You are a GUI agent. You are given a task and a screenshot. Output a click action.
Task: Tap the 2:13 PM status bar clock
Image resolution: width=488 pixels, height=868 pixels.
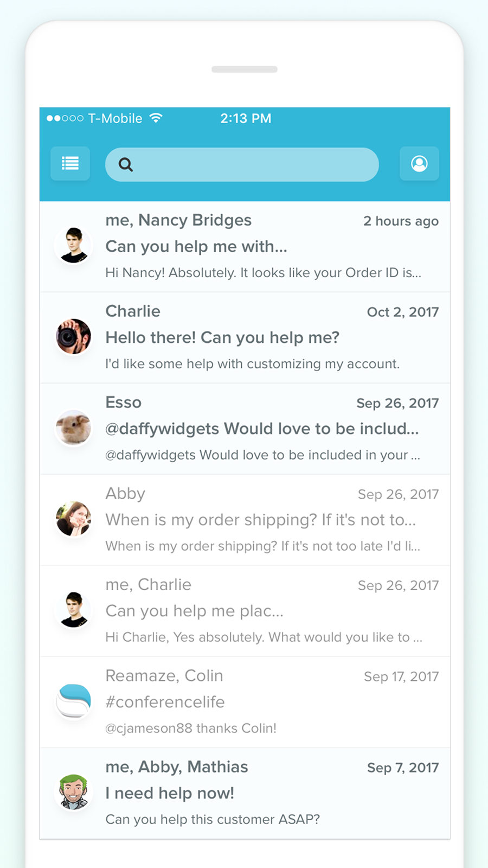click(246, 118)
